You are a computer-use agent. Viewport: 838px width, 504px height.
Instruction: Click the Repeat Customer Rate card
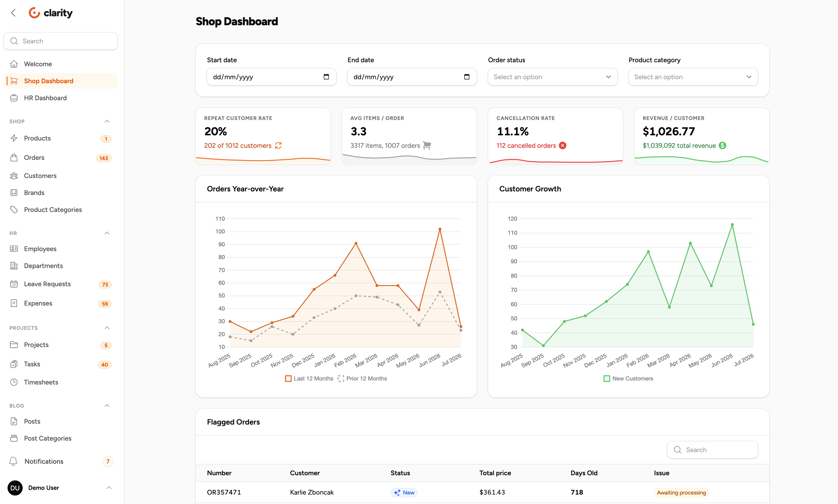pos(263,136)
